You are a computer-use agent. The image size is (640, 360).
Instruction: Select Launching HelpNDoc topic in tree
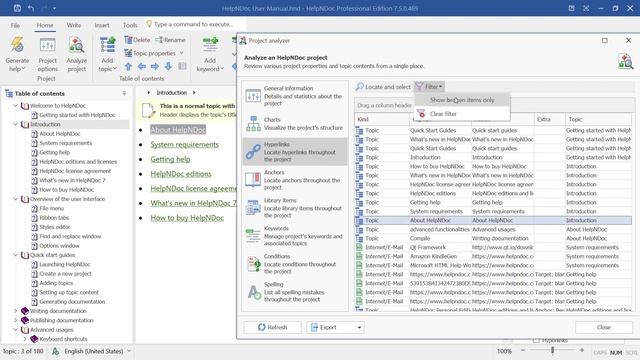pyautogui.click(x=65, y=264)
